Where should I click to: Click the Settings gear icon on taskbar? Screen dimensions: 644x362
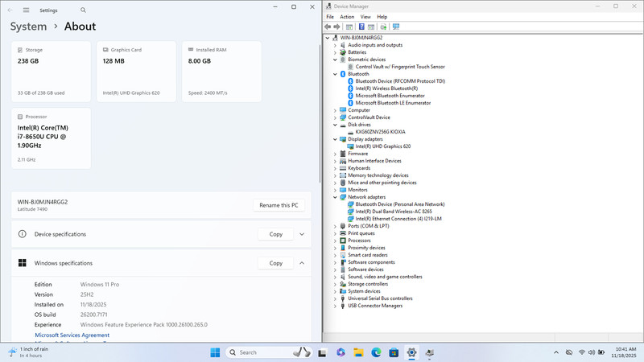tap(411, 352)
